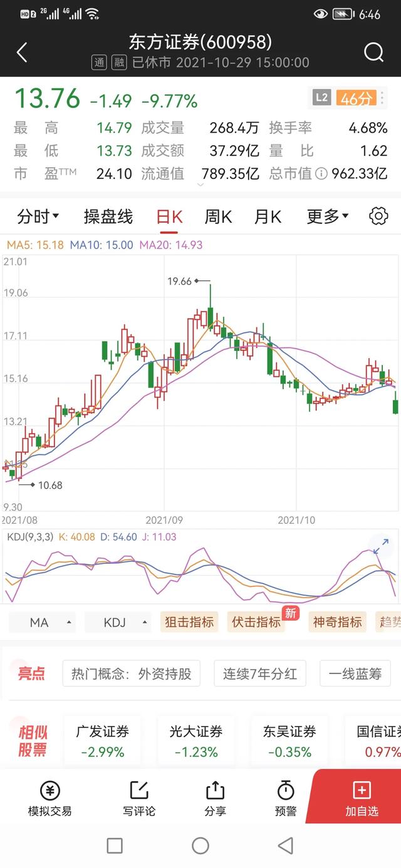Tap Android home circle button
This screenshot has width=401, height=868.
coord(200,846)
